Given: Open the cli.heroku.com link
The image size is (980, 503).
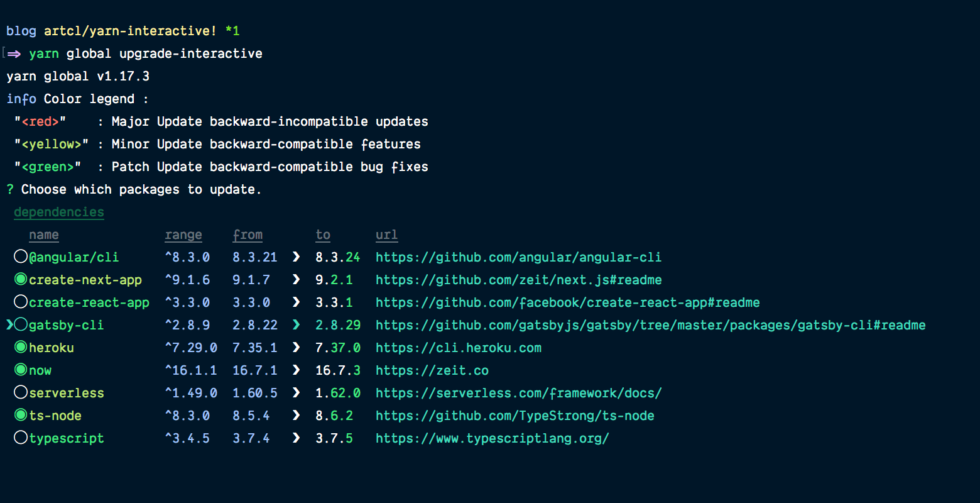Looking at the screenshot, I should point(458,348).
